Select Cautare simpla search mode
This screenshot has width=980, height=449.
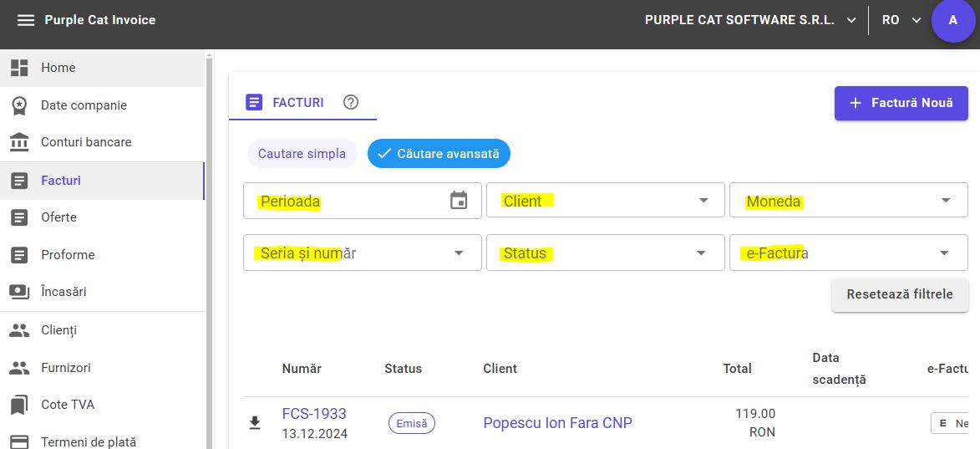coord(302,153)
